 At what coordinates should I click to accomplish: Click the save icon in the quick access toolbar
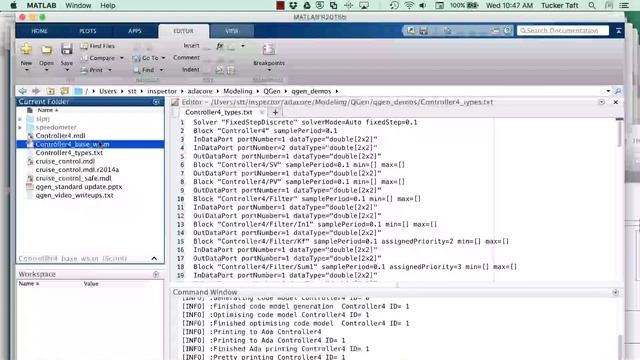click(424, 31)
